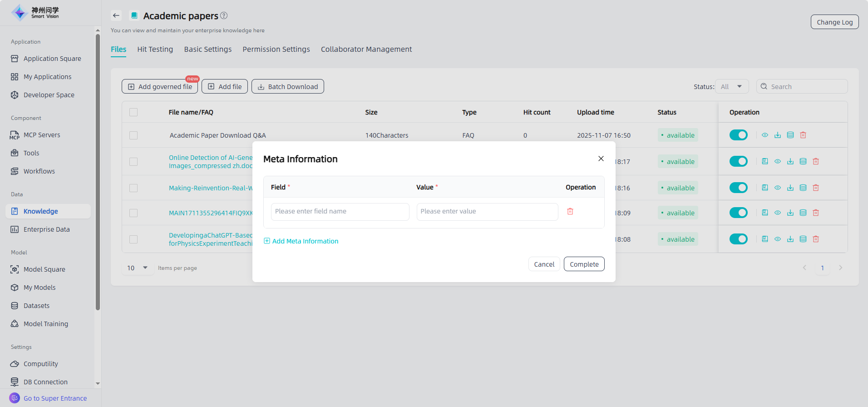Click help icon next to Academic papers title
The width and height of the screenshot is (868, 407).
pyautogui.click(x=224, y=15)
